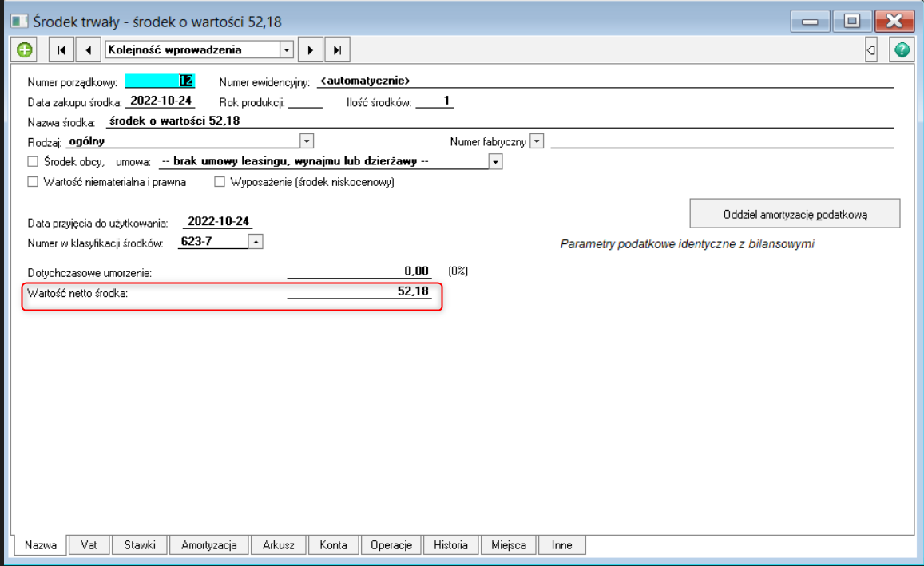Click the Numer fabryczny text field

[x=722, y=141]
